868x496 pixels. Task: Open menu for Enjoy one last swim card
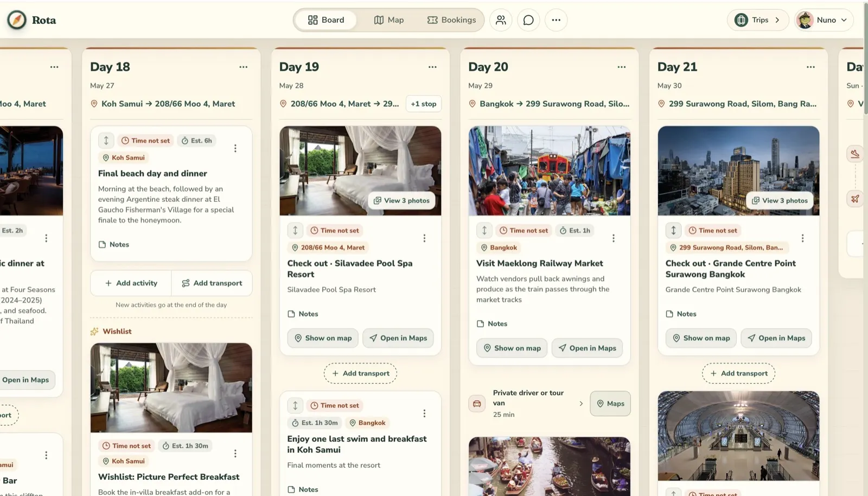424,414
